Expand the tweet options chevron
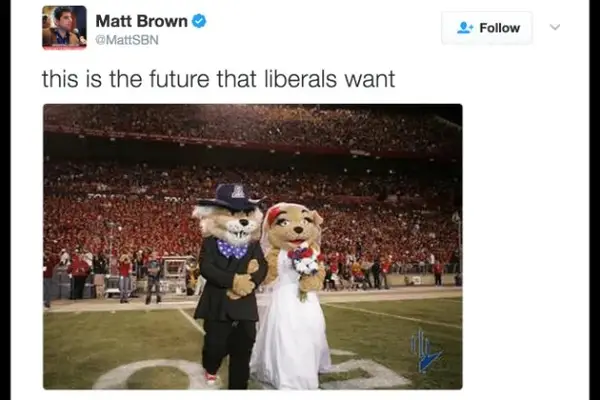 [x=555, y=27]
